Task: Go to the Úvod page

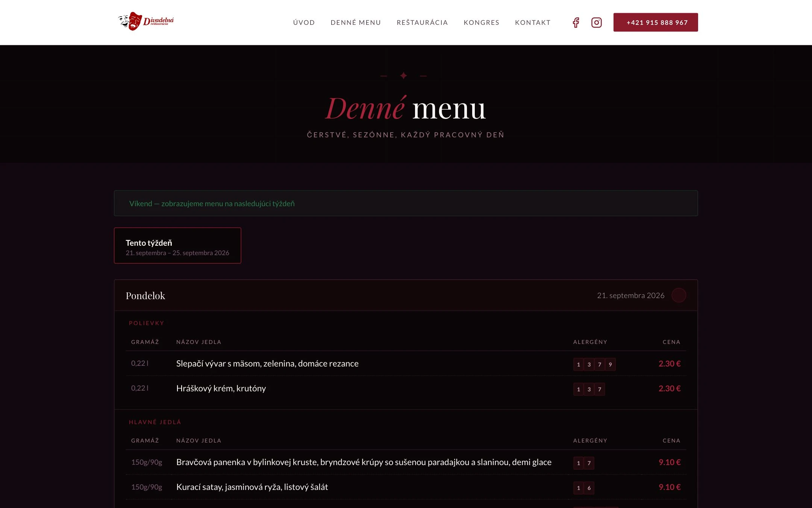Action: point(304,23)
